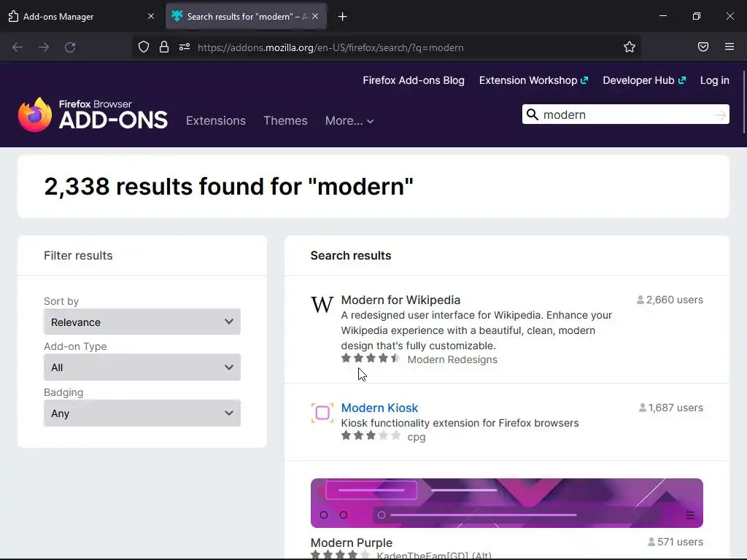Screen dimensions: 747x560
Task: Open the Modern Purple theme
Action: pos(352,542)
